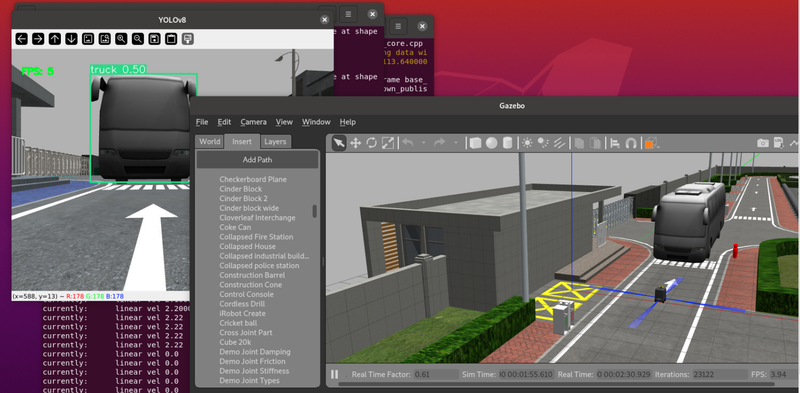The width and height of the screenshot is (800, 393).
Task: Pan right in YOLOv8 window
Action: (38, 39)
